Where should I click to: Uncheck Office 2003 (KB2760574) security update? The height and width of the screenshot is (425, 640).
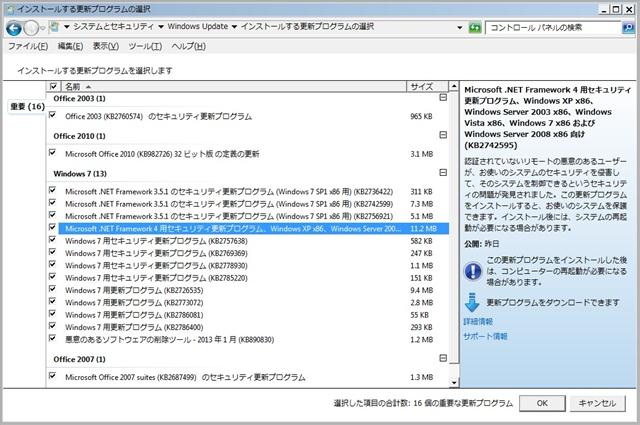click(x=52, y=115)
